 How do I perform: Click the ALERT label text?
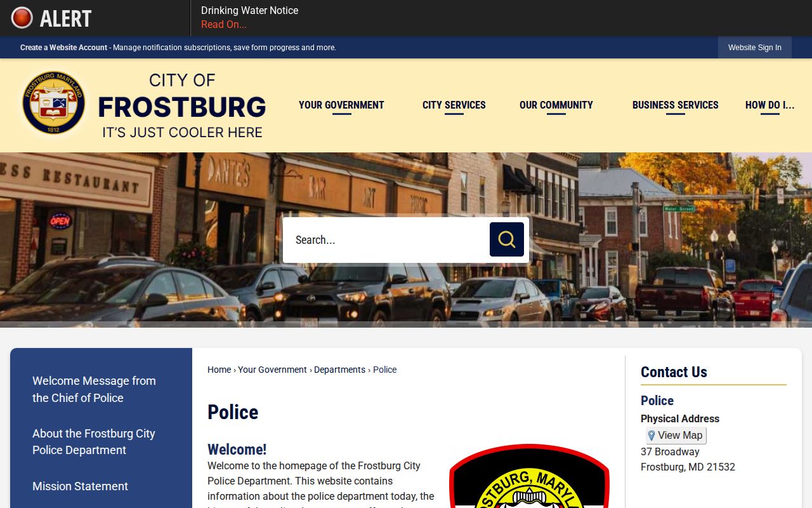click(x=66, y=18)
